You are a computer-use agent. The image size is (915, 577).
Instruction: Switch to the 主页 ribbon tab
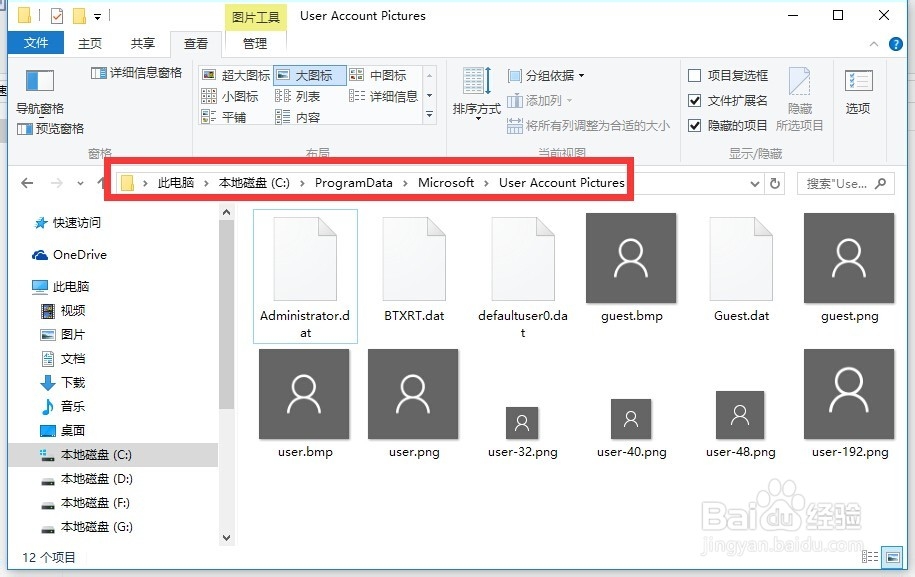click(90, 44)
